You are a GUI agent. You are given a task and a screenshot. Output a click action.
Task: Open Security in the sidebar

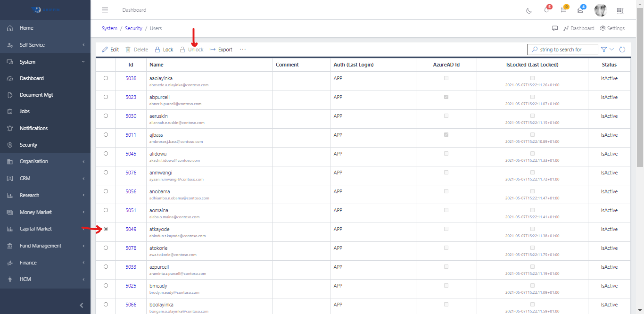click(28, 145)
